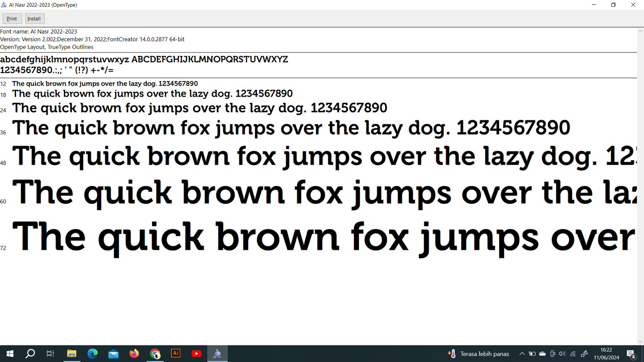Open taskbar search magnifier
This screenshot has height=362, width=644.
(30, 354)
